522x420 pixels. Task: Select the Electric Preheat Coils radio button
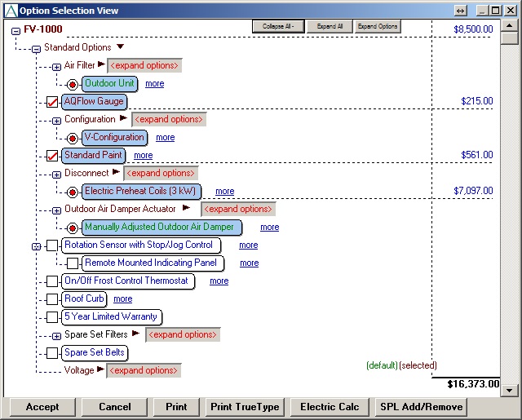tap(73, 192)
